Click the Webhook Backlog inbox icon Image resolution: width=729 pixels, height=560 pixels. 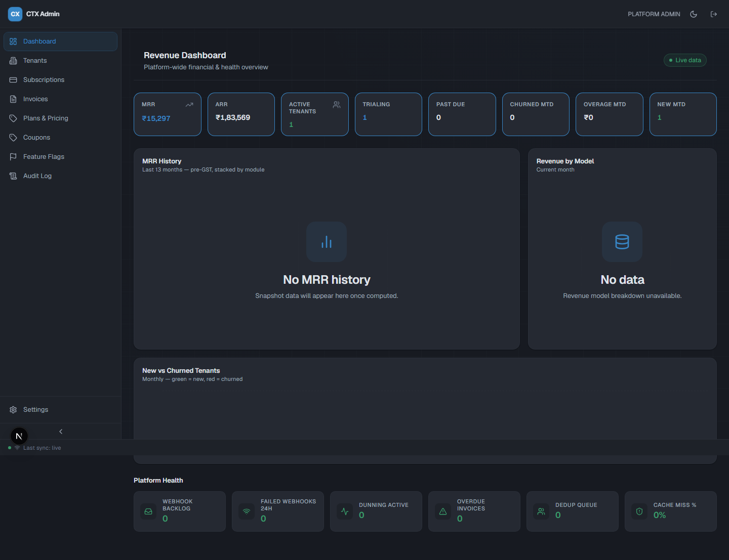(x=148, y=511)
